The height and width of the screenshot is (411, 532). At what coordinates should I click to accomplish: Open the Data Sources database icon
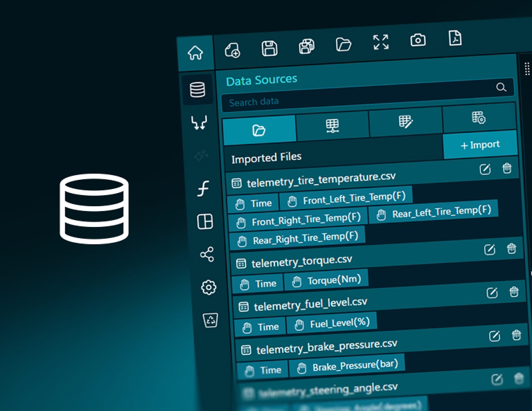197,90
